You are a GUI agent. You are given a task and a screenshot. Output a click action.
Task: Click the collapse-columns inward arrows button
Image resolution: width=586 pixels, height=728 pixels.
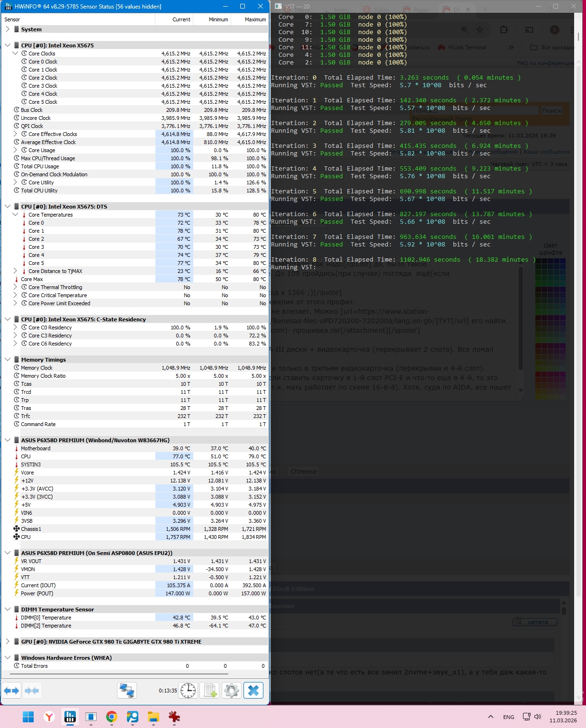coord(32,691)
